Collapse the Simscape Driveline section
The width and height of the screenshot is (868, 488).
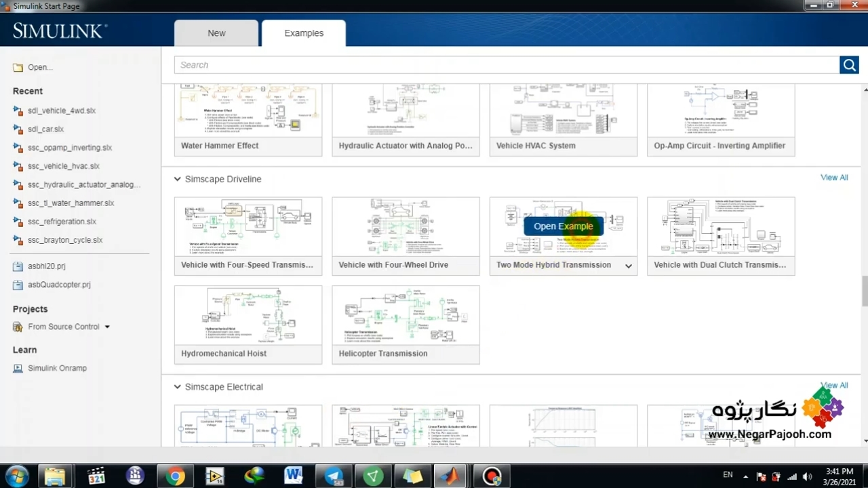coord(177,179)
